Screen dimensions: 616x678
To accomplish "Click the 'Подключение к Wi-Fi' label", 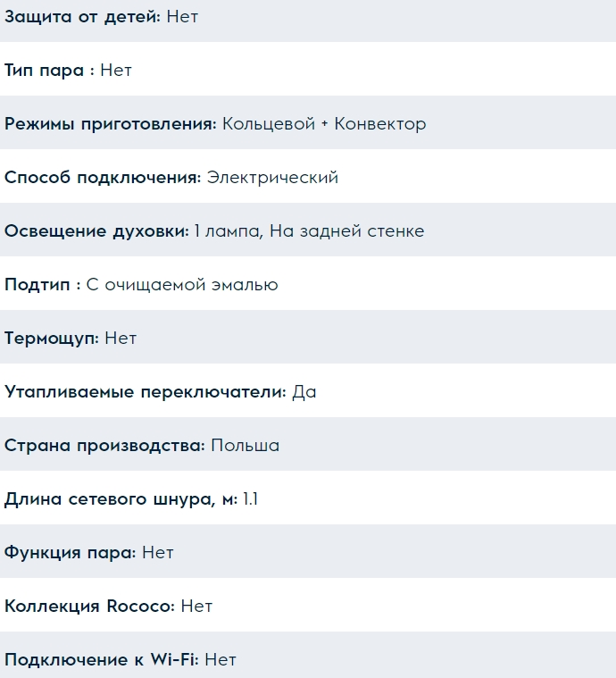I will point(101,660).
